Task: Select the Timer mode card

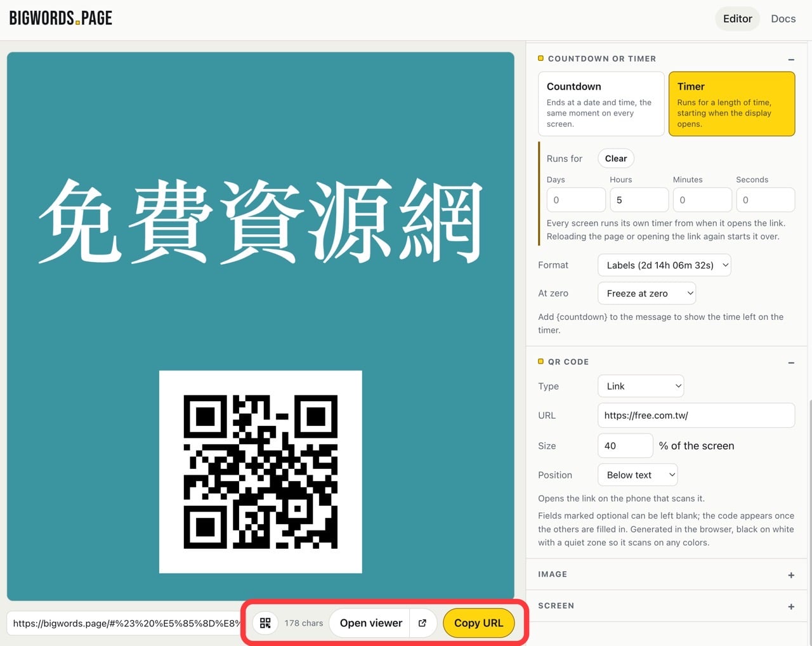Action: [731, 103]
